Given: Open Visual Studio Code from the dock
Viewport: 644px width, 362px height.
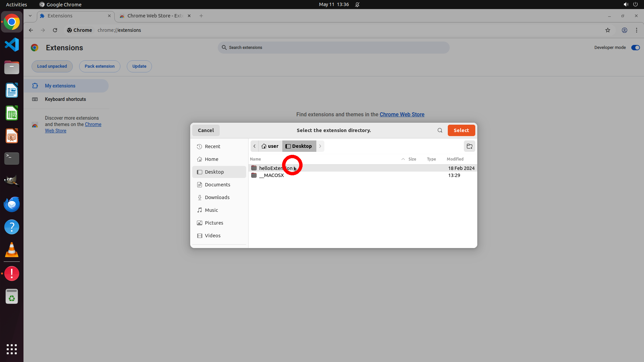Looking at the screenshot, I should 12,45.
